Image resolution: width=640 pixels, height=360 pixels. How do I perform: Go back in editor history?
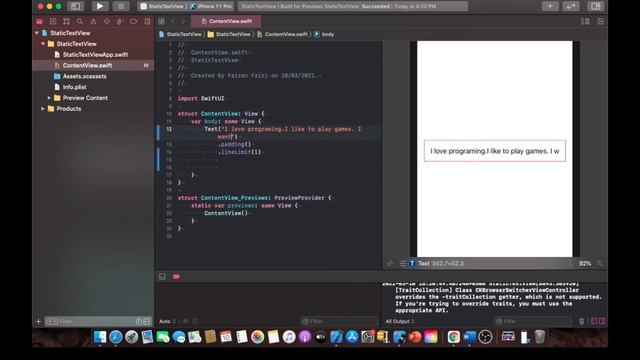[173, 21]
